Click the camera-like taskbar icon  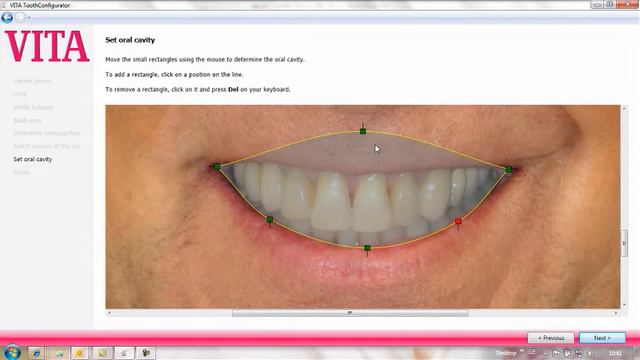[x=146, y=353]
